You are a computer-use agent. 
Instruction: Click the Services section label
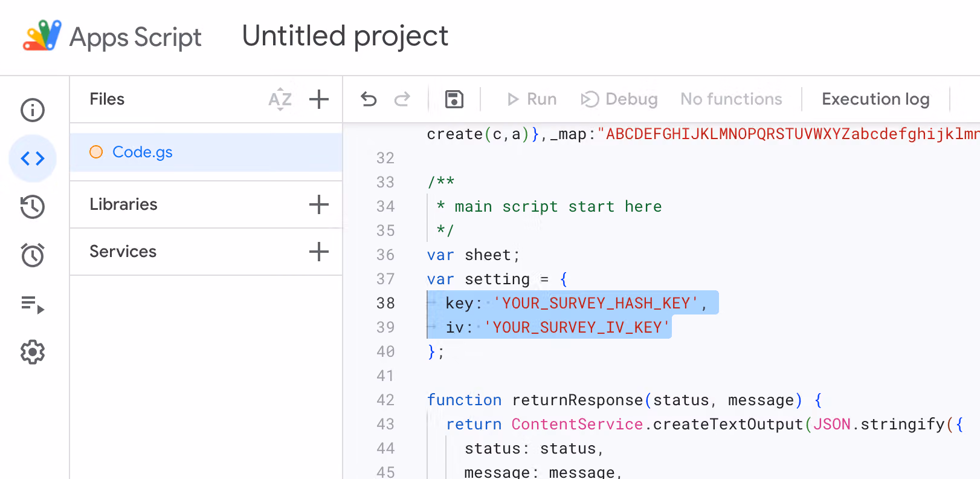point(123,252)
